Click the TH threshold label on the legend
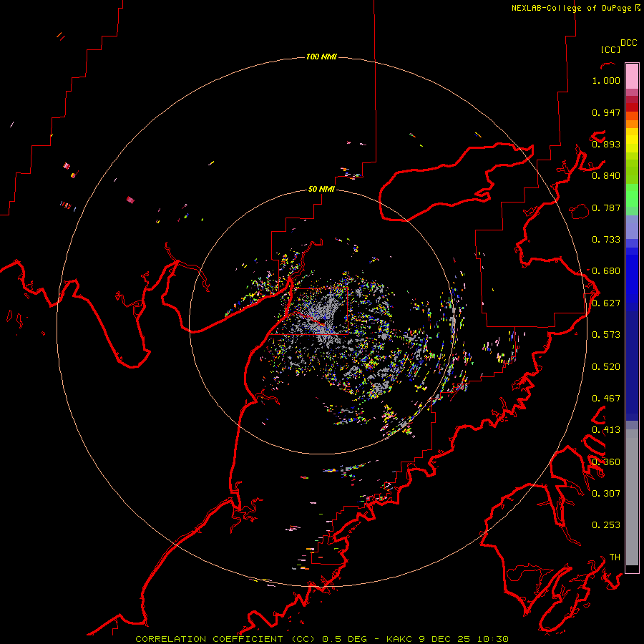The height and width of the screenshot is (644, 644). tap(615, 557)
